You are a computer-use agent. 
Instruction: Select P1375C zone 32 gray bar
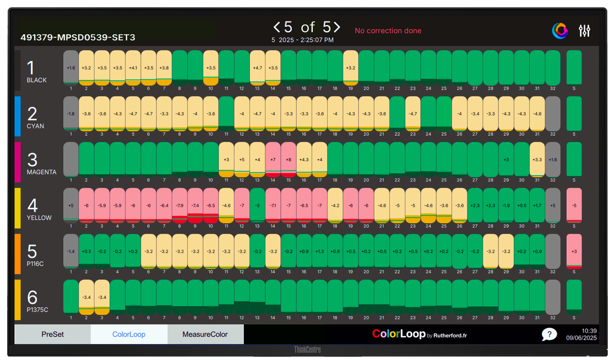tap(553, 297)
